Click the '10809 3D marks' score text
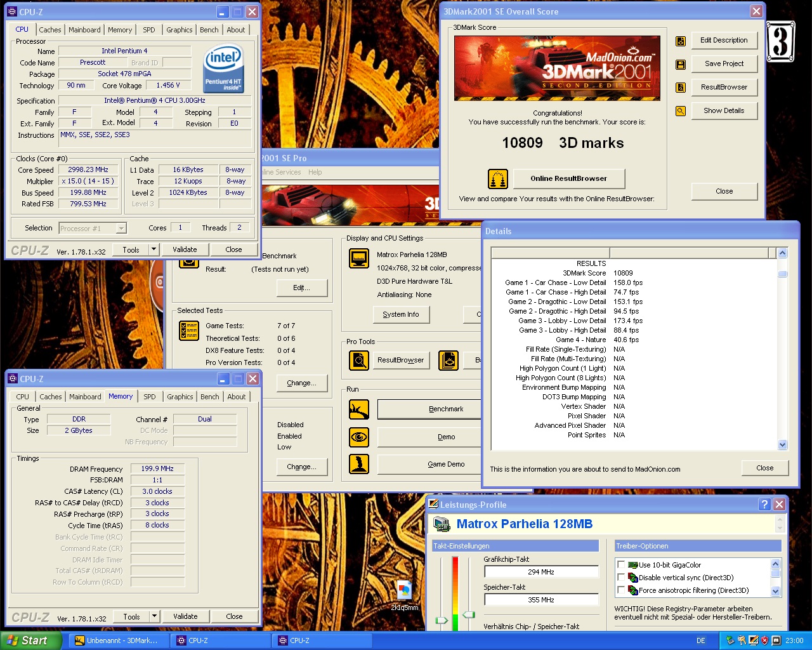The image size is (812, 650). point(563,143)
